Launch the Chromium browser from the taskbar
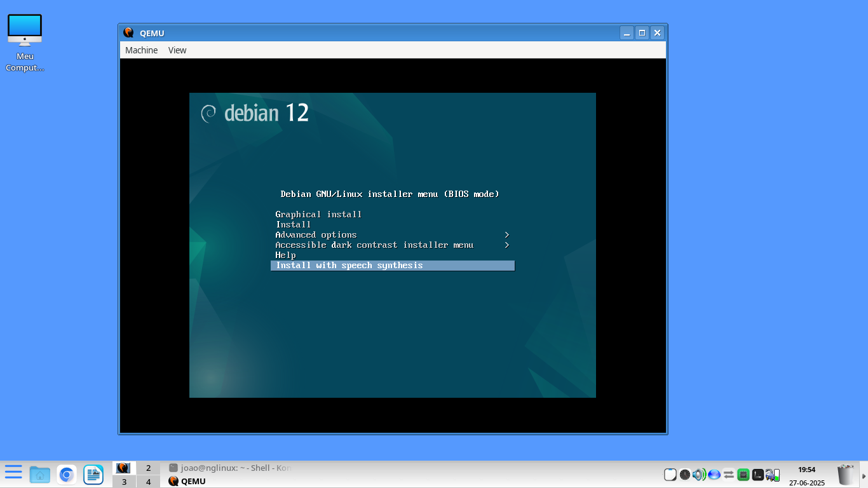868x488 pixels. [x=67, y=474]
